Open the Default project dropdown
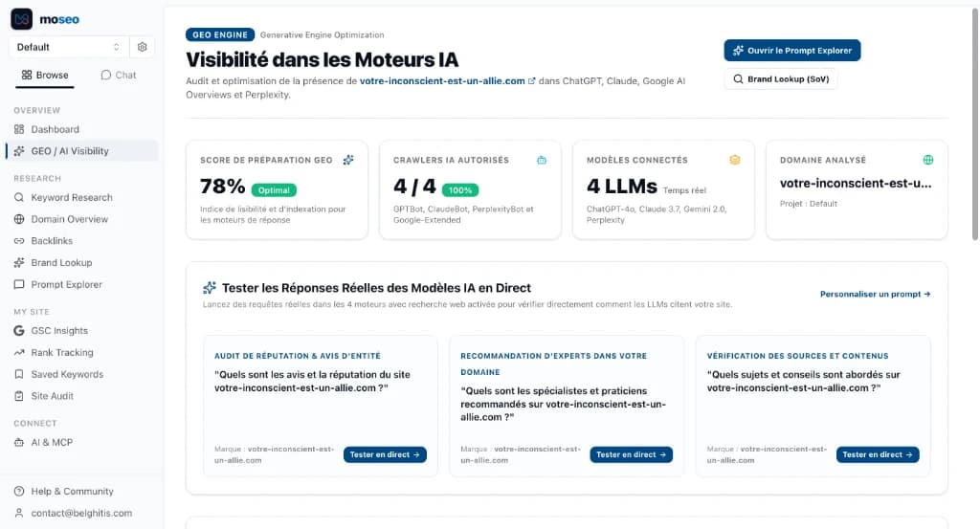 (x=69, y=47)
